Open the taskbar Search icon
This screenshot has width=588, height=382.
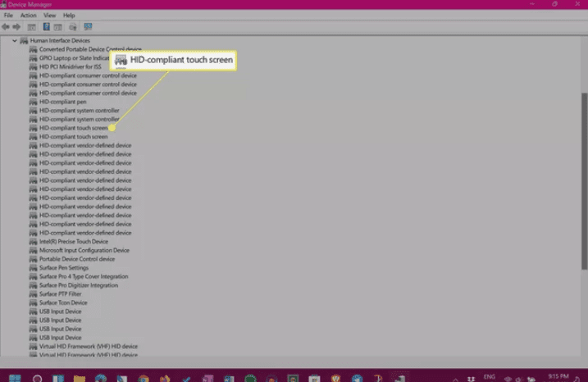click(x=37, y=378)
